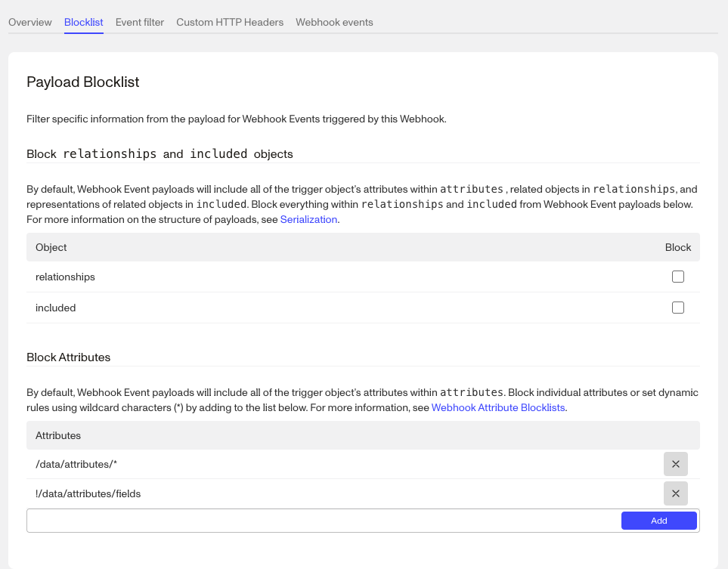This screenshot has height=569, width=728.
Task: Open the Webhook events tab
Action: [x=334, y=22]
